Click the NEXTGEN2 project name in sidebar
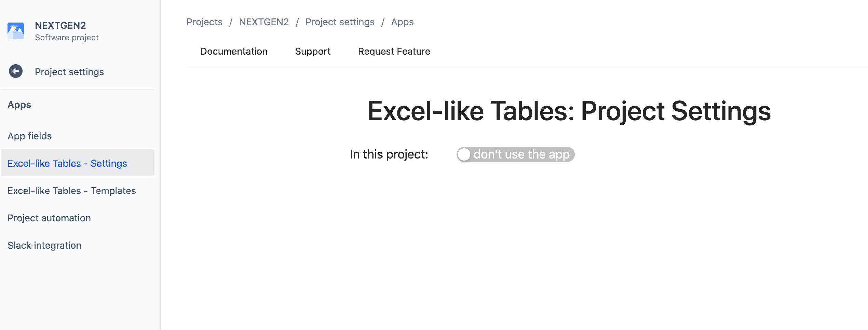The height and width of the screenshot is (330, 868). (60, 25)
